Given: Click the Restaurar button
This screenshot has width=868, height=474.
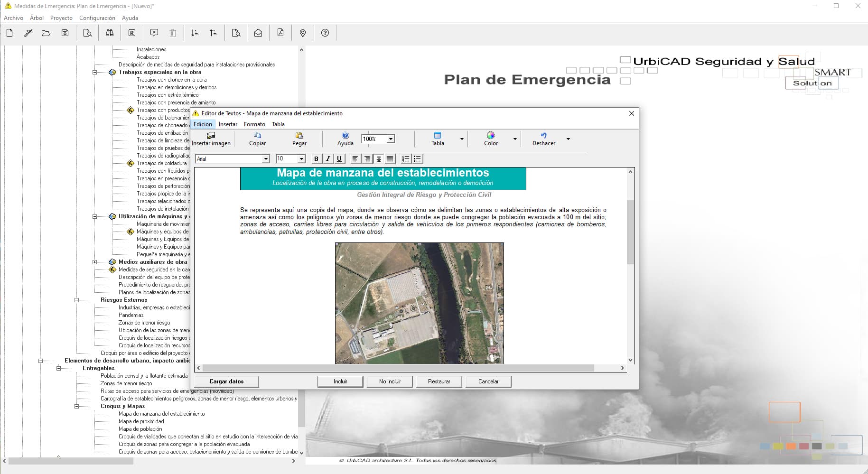Looking at the screenshot, I should pyautogui.click(x=439, y=381).
